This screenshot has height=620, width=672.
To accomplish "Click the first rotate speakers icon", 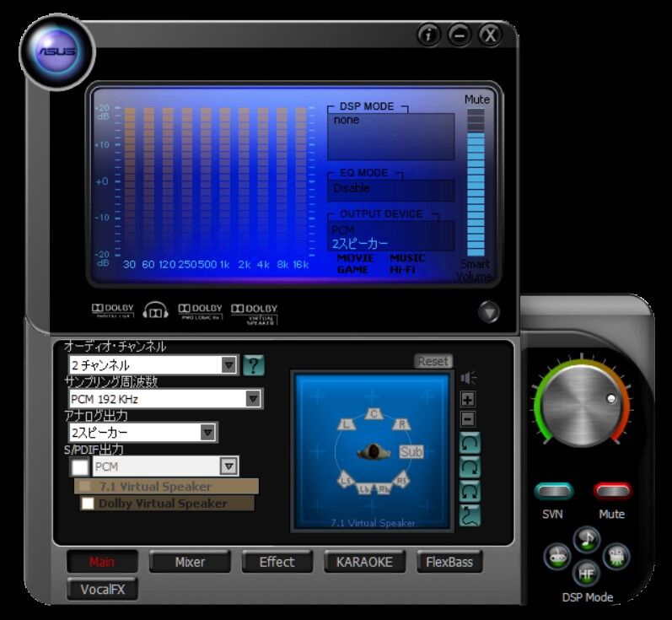I will [470, 444].
